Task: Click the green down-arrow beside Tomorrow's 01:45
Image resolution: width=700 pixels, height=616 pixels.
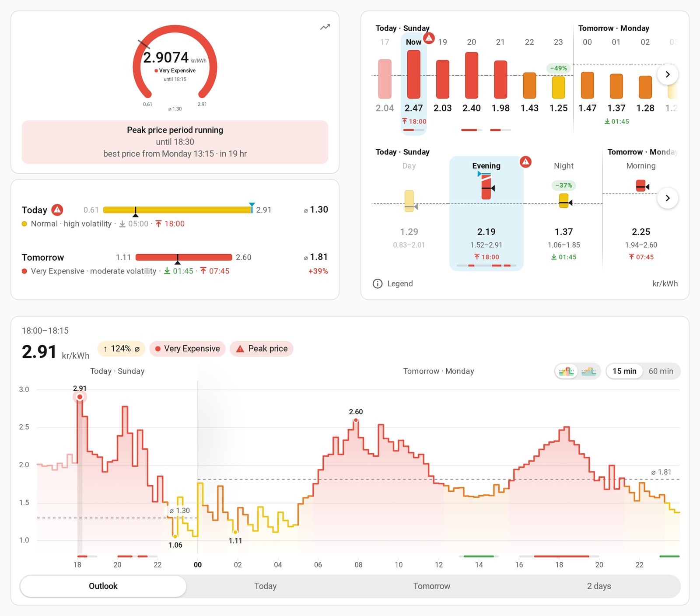Action: point(167,271)
